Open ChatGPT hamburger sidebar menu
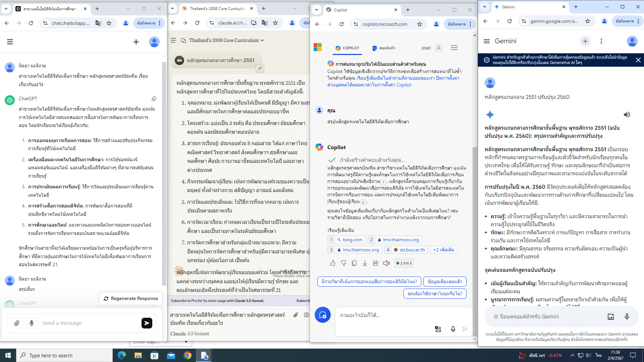 point(10,42)
